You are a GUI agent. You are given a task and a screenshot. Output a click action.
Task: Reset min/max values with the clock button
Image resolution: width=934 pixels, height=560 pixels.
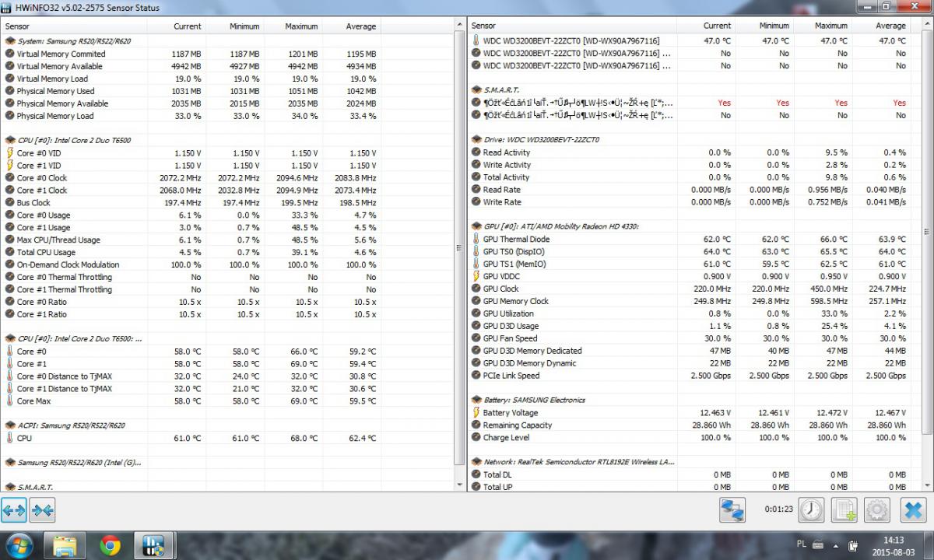(811, 510)
